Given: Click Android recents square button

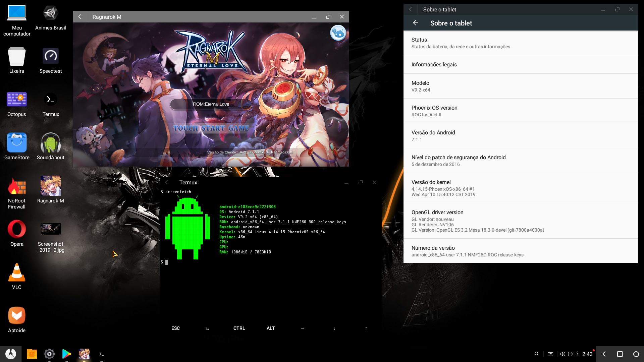Looking at the screenshot, I should tap(620, 354).
